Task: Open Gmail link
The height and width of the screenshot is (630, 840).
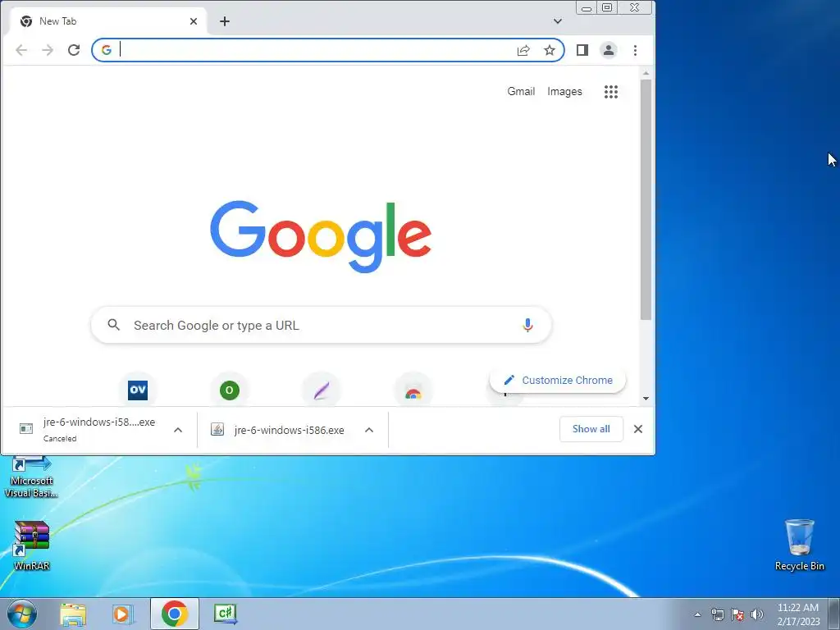Action: pos(521,92)
